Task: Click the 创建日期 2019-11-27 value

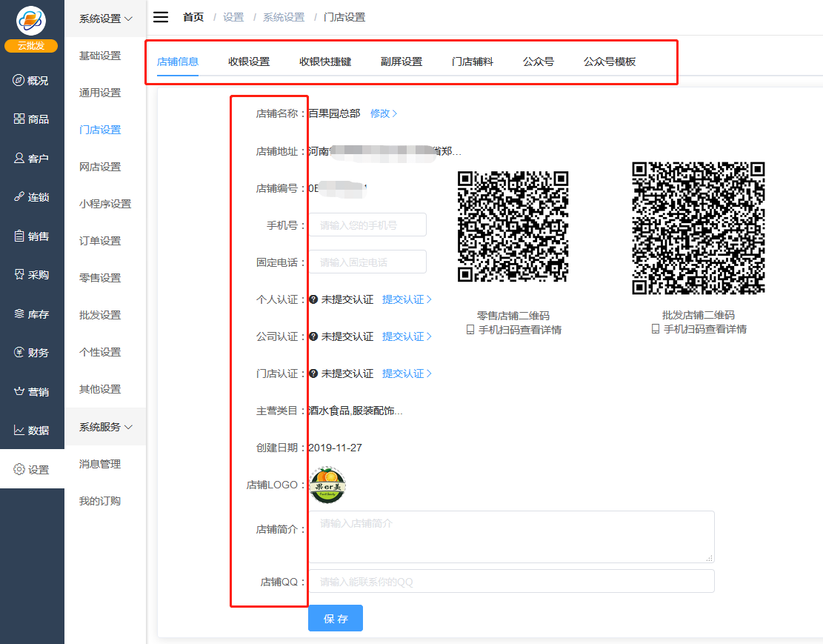Action: [x=335, y=448]
